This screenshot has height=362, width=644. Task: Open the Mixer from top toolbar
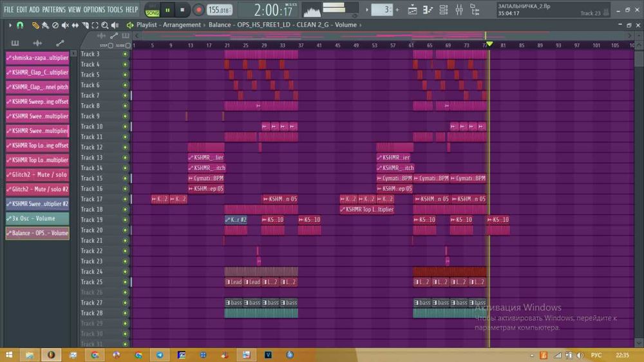coord(459,10)
